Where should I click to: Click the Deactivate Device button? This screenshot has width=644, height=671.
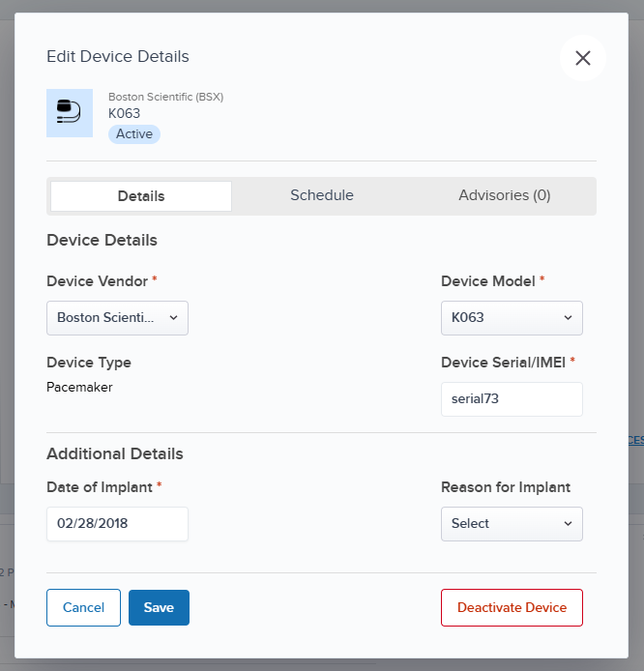[512, 607]
